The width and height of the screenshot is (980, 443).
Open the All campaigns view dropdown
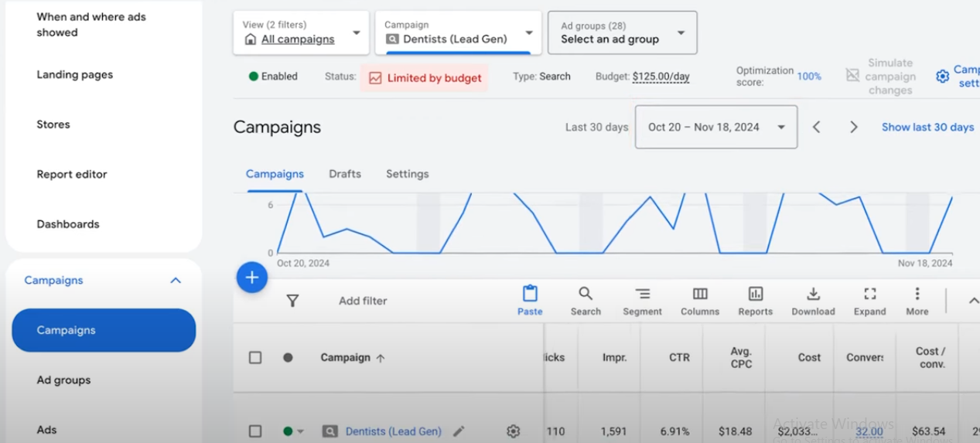click(301, 32)
